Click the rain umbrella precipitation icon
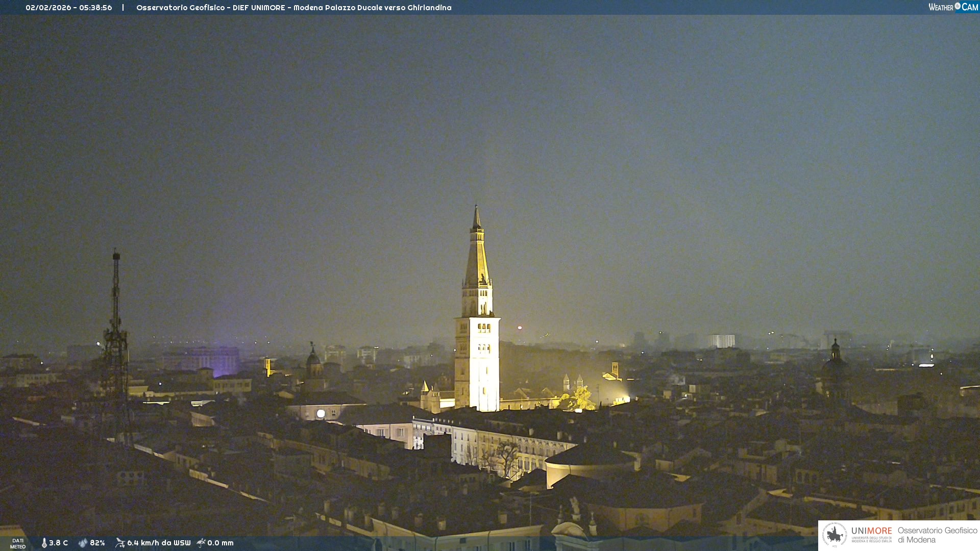Image resolution: width=980 pixels, height=551 pixels. [201, 543]
